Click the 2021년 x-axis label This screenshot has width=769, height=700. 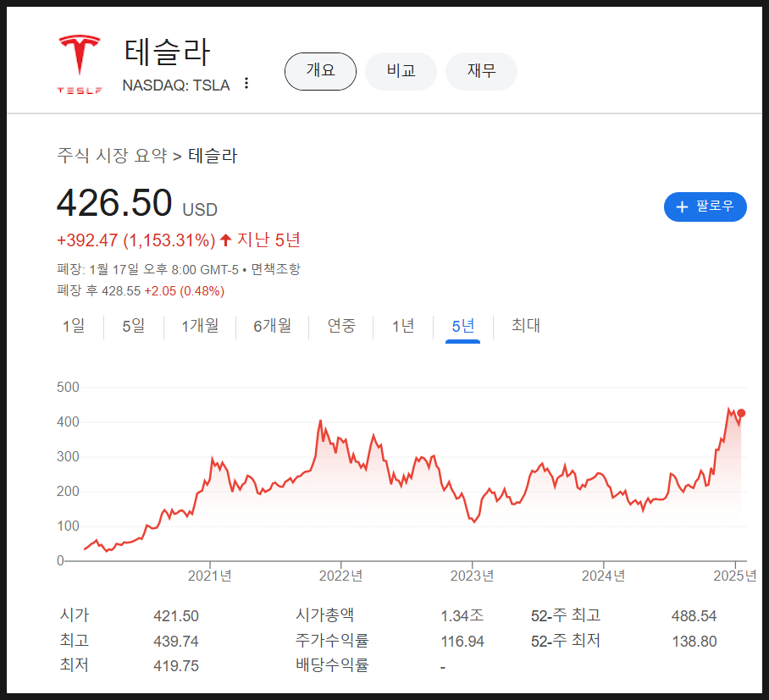click(x=210, y=576)
